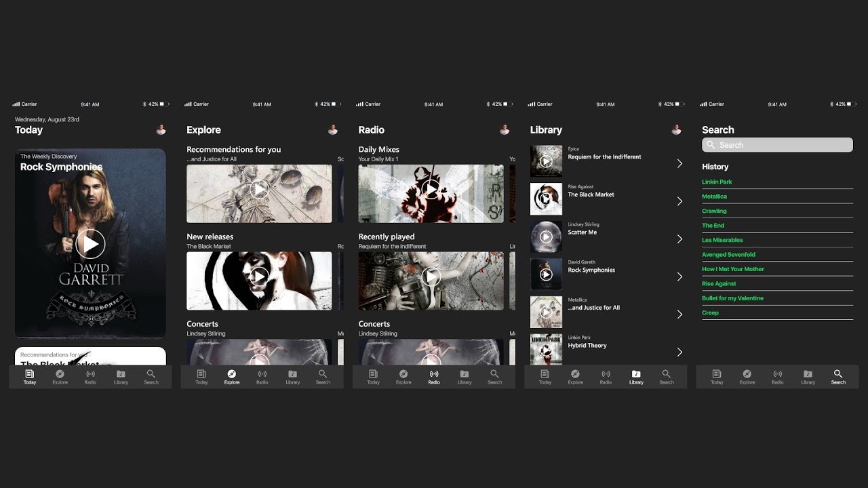The image size is (868, 488).
Task: Open the Explore tab on the Today screen
Action: pos(60,377)
